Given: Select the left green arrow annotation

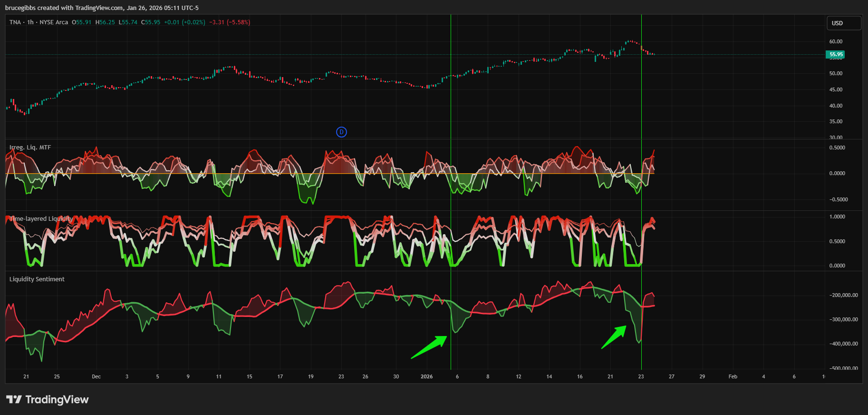Looking at the screenshot, I should pos(429,347).
